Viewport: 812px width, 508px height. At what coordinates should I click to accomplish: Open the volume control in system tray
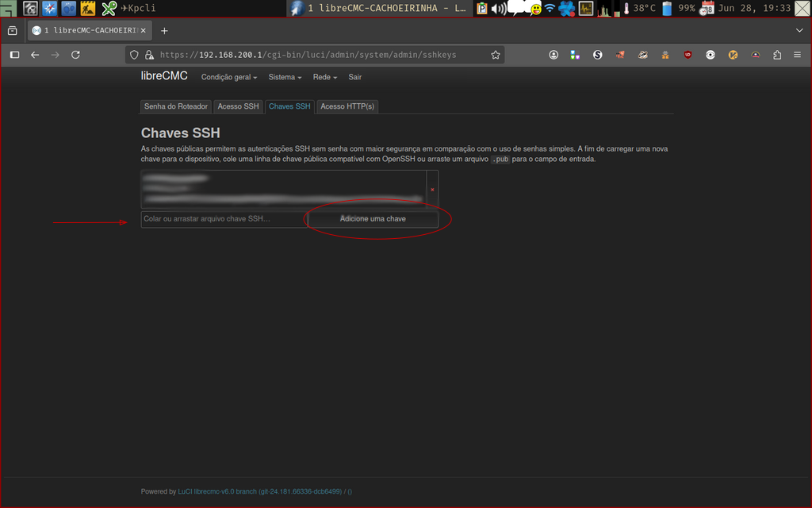coord(499,9)
